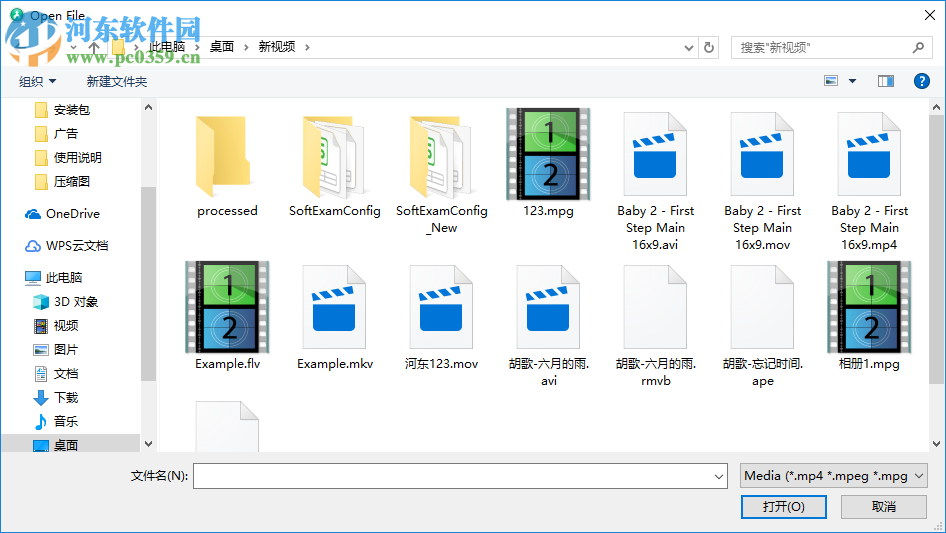Select Baby 2 - First Step Main 16x9.mov file icon

click(x=762, y=154)
